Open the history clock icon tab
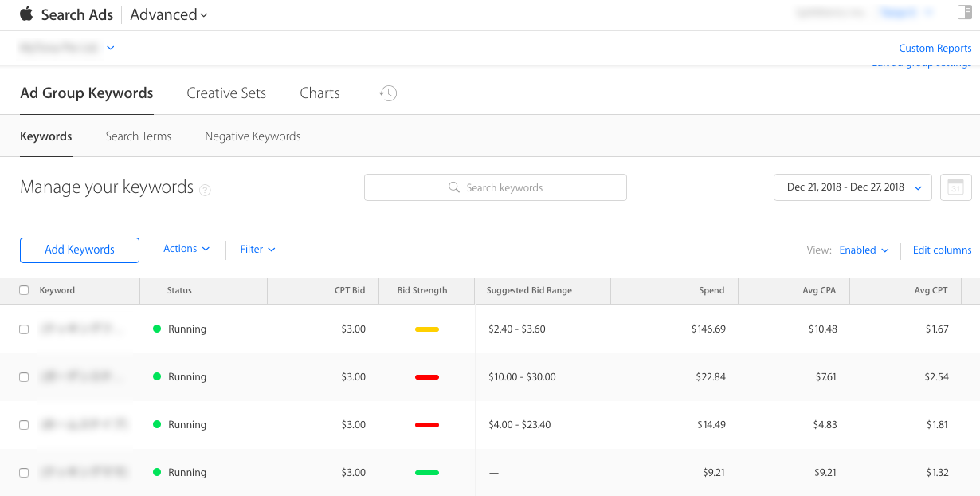 point(388,93)
